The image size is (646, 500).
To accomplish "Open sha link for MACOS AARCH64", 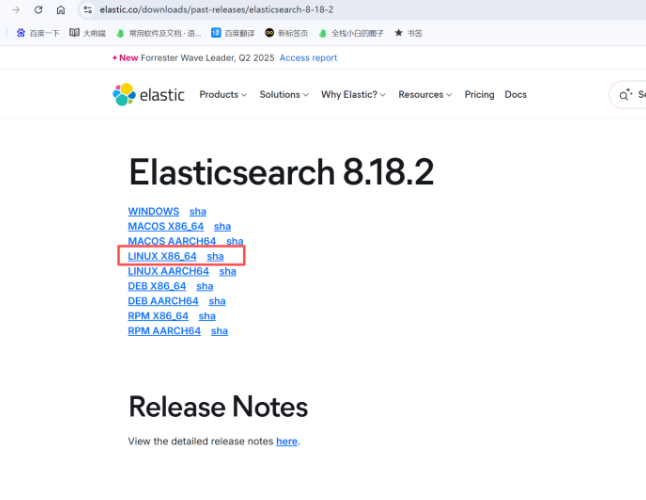I will (x=235, y=241).
